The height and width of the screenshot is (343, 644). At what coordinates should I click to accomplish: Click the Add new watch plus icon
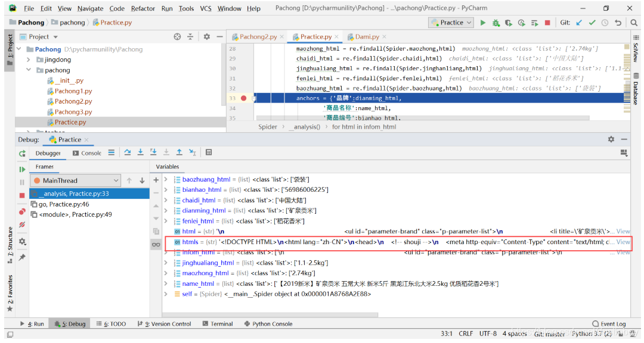[156, 180]
